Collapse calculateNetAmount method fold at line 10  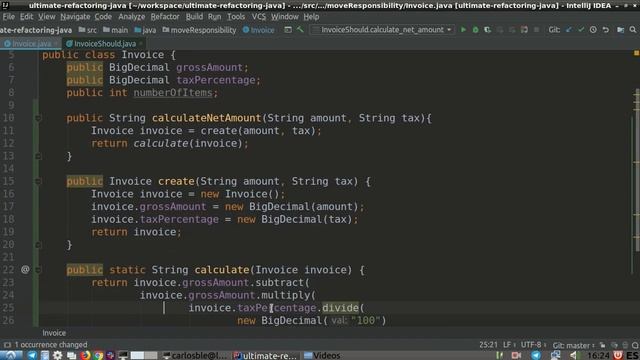tap(38, 118)
